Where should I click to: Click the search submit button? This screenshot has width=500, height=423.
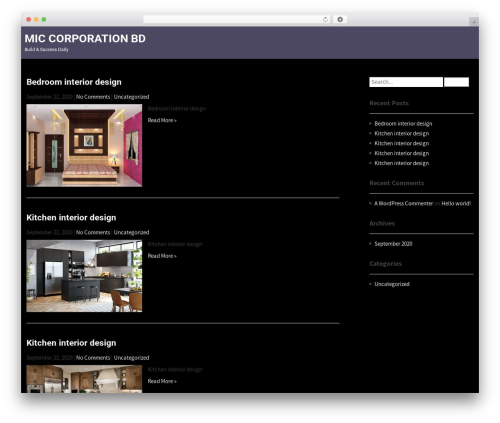[456, 82]
